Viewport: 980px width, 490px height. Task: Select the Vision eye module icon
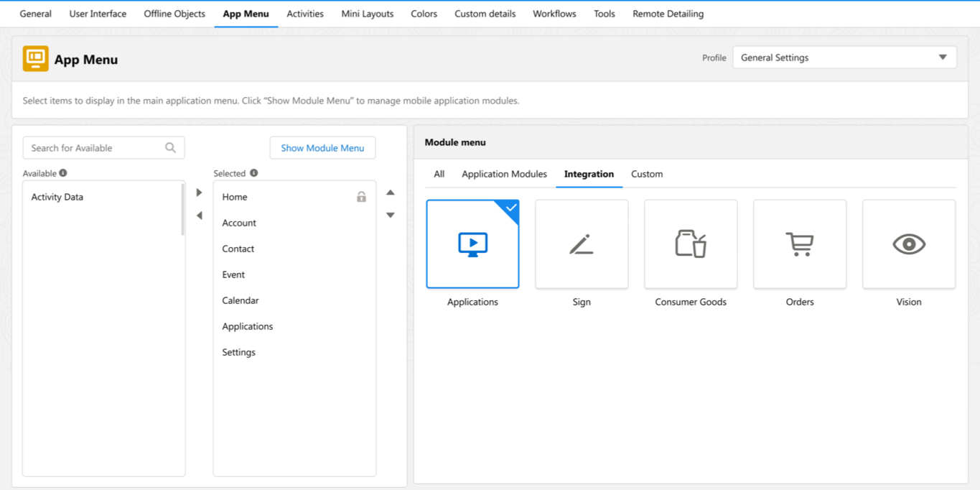pos(909,244)
